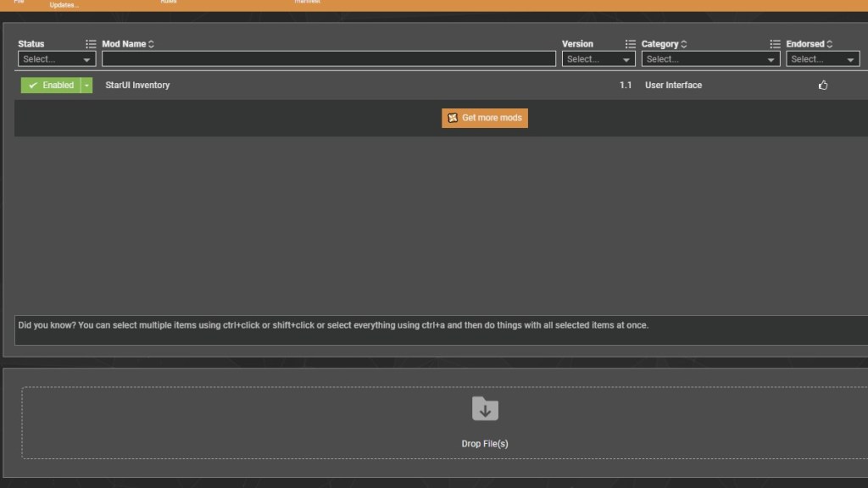Sort mods using the Mod Name sort arrows
This screenshot has height=488, width=868.
click(151, 44)
